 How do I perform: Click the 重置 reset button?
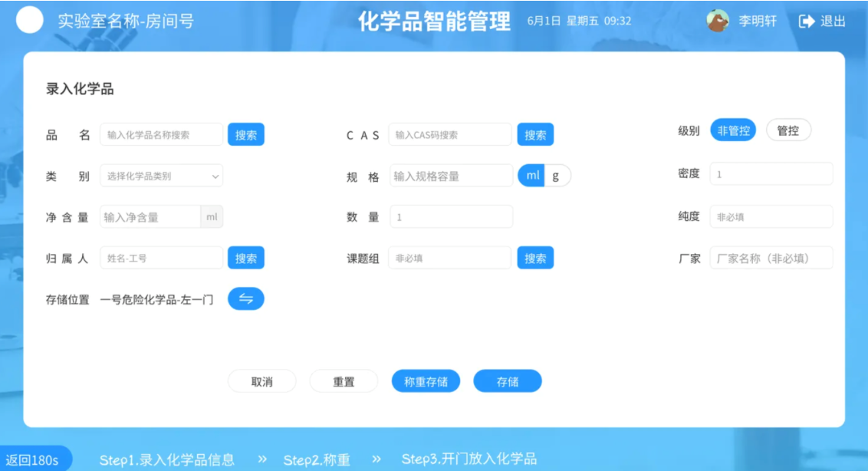pyautogui.click(x=344, y=381)
